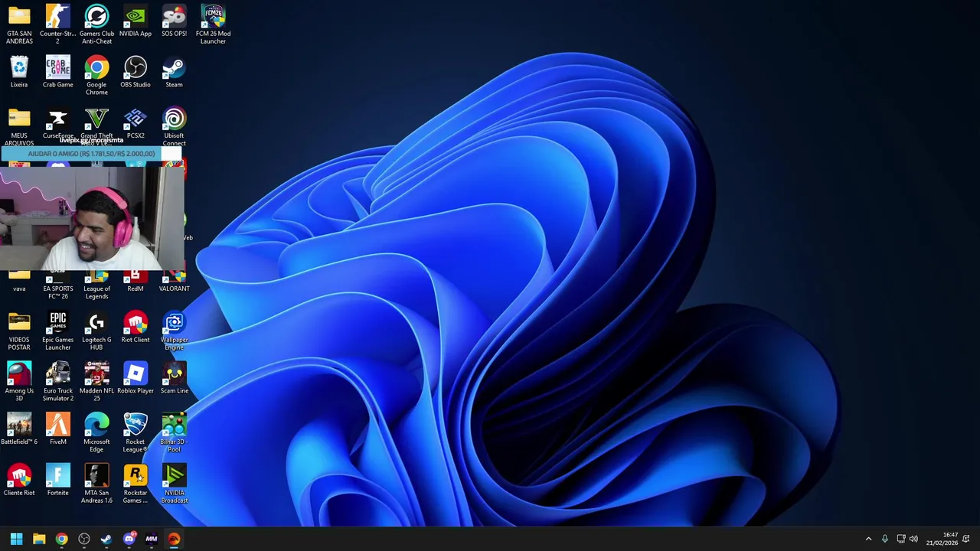Open Microsoft Edge desktop shortcut
The image size is (980, 551).
[96, 433]
